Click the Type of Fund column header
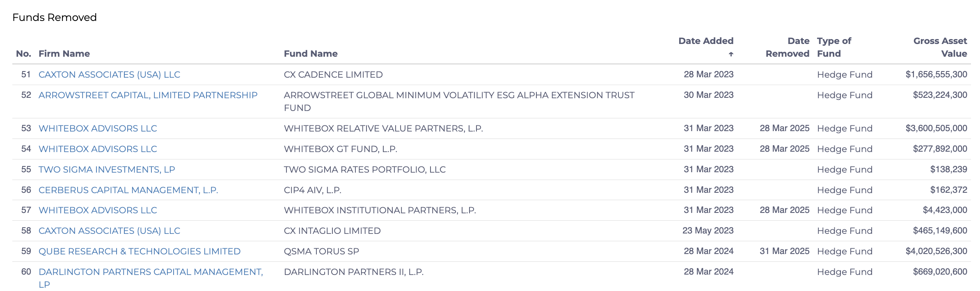980x291 pixels. click(834, 47)
